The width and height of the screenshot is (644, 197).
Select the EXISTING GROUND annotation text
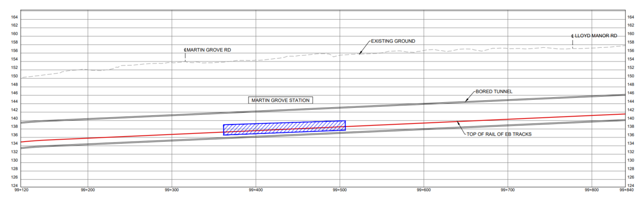pos(393,41)
